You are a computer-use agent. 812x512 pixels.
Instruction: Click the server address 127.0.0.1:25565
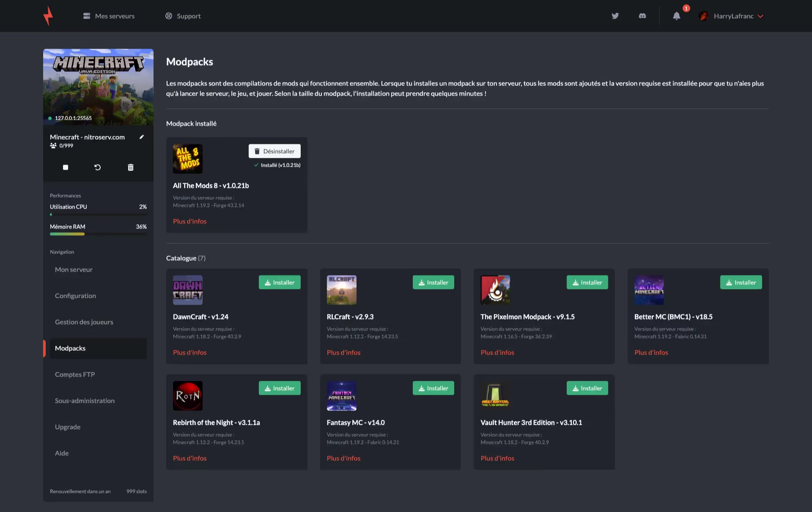(x=73, y=118)
